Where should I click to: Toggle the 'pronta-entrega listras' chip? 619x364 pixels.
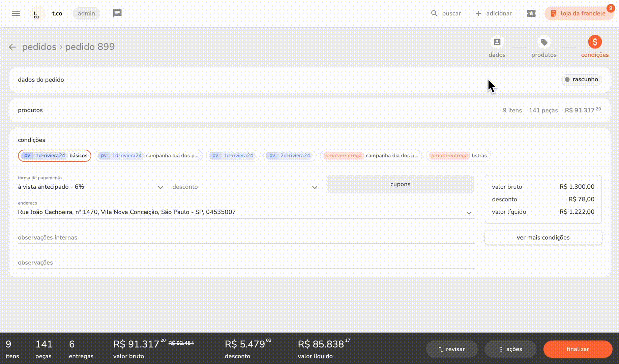pyautogui.click(x=458, y=155)
